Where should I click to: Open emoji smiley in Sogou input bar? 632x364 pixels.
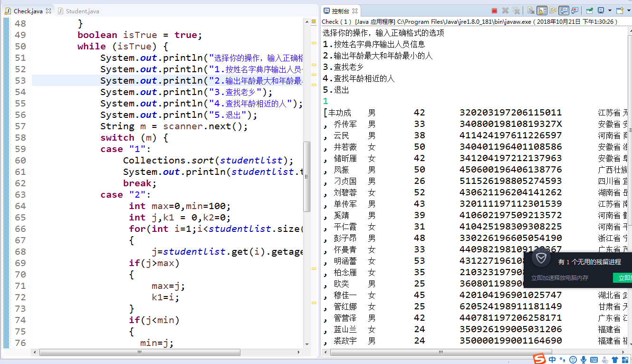click(x=573, y=360)
